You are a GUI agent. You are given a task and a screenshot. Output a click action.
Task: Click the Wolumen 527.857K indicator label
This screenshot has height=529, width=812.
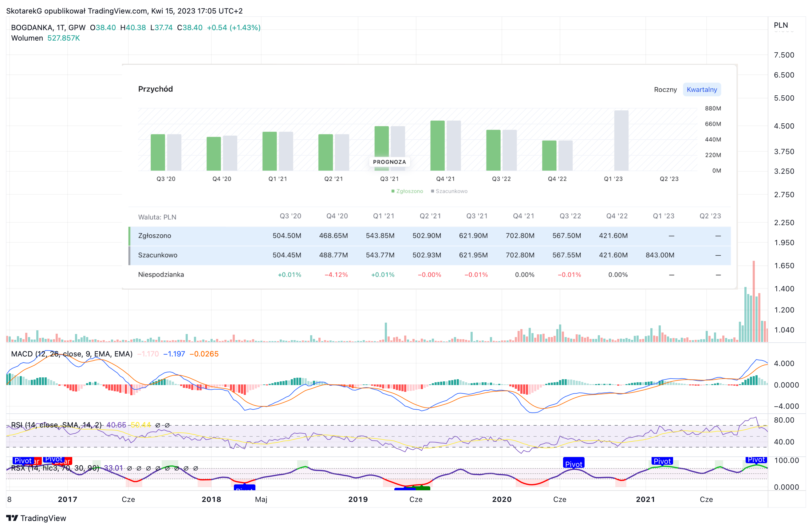coord(45,38)
